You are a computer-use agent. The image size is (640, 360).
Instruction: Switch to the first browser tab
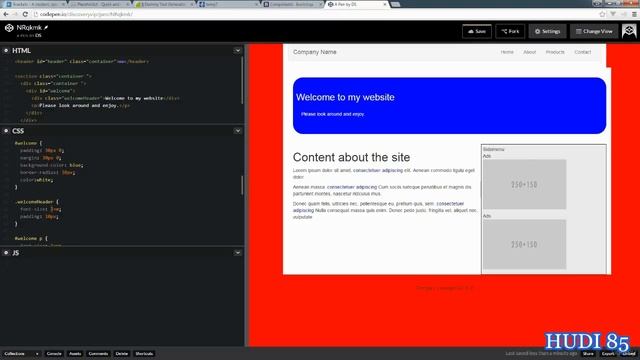pos(36,4)
